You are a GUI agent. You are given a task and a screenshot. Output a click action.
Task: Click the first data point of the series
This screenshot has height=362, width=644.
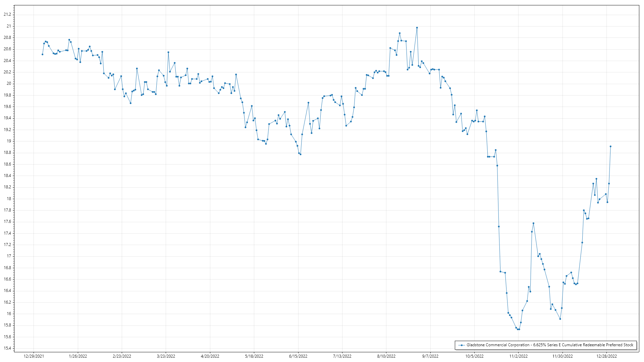point(42,54)
